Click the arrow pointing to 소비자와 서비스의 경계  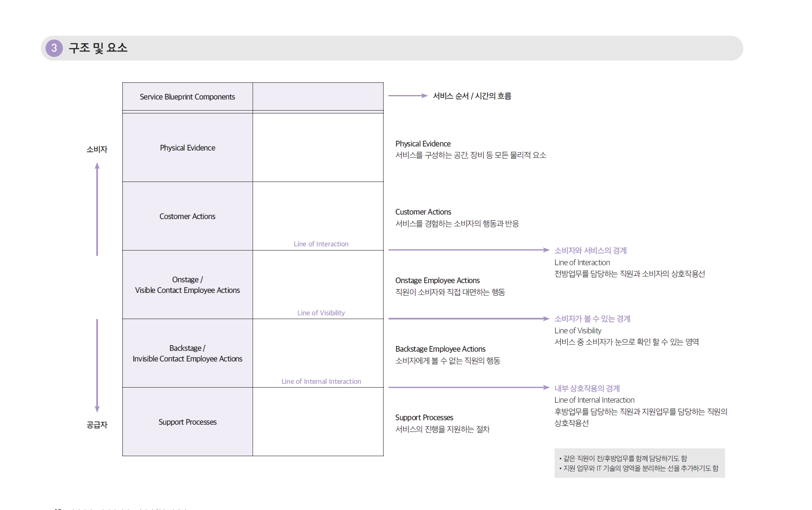(x=468, y=250)
